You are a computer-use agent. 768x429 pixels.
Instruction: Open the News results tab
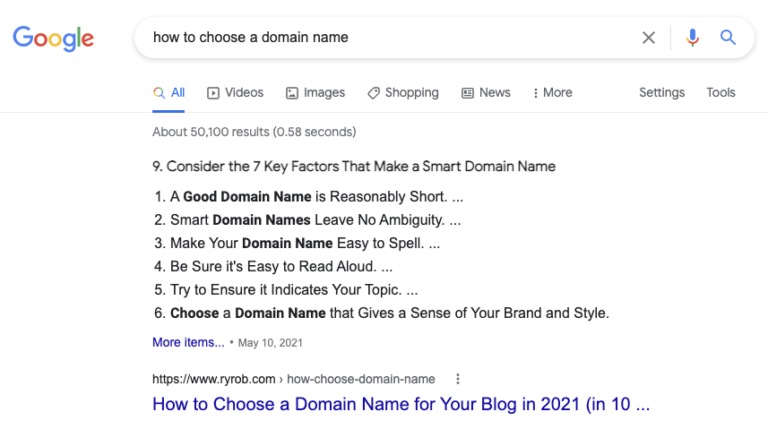point(494,93)
